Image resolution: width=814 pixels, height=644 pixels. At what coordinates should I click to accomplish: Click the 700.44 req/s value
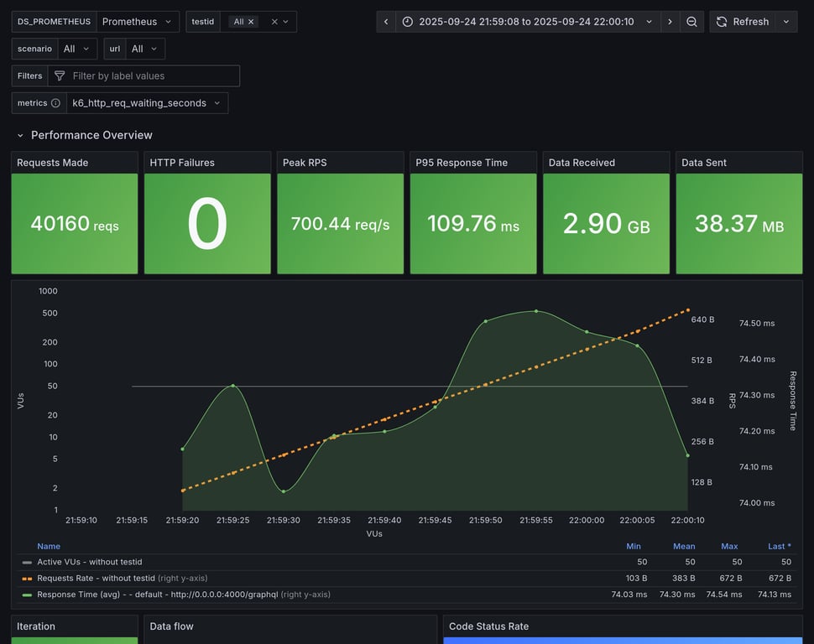coord(340,224)
